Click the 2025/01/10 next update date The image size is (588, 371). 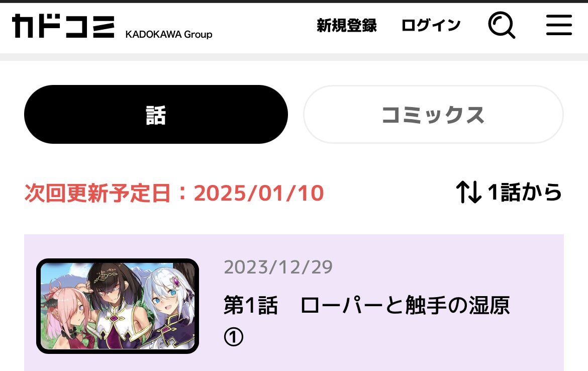(x=259, y=193)
